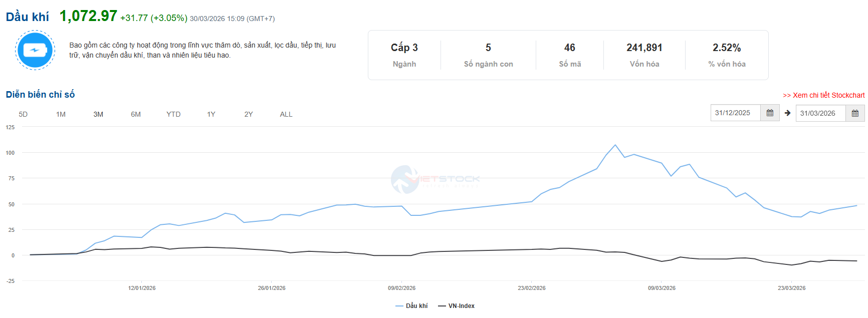Click the arrow between the date fields
Viewport: 868px width, 318px height.
pos(787,113)
